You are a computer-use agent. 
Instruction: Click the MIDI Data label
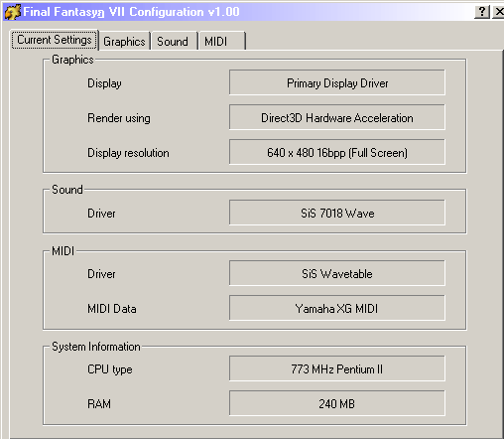112,309
